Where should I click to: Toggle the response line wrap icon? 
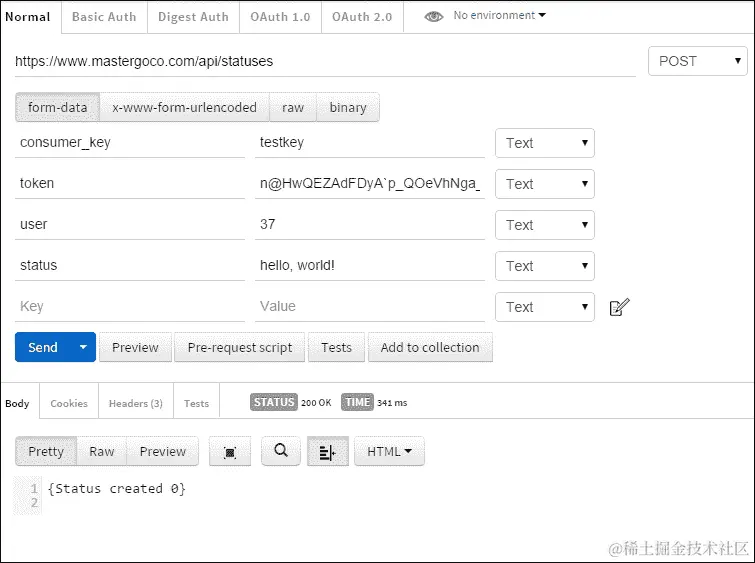(x=327, y=451)
